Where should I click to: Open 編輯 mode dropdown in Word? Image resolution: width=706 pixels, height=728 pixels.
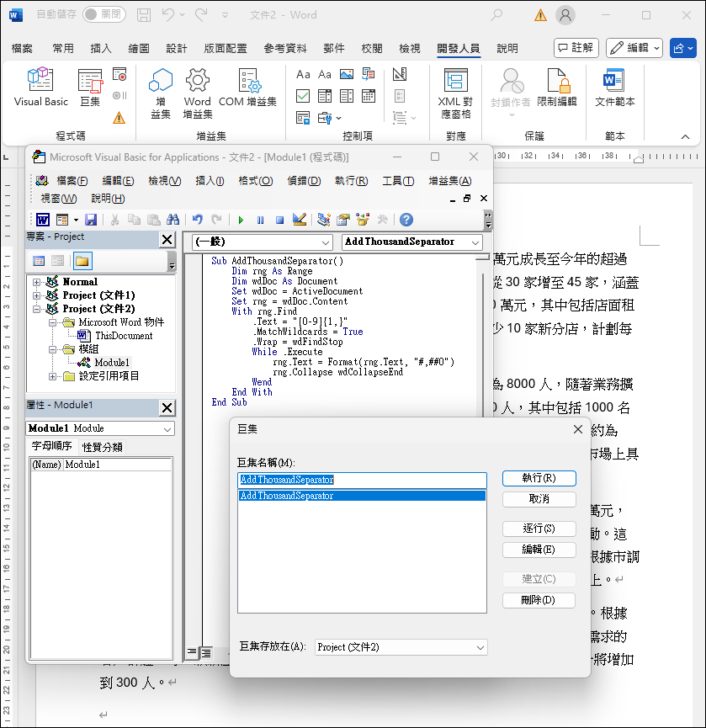(x=634, y=48)
